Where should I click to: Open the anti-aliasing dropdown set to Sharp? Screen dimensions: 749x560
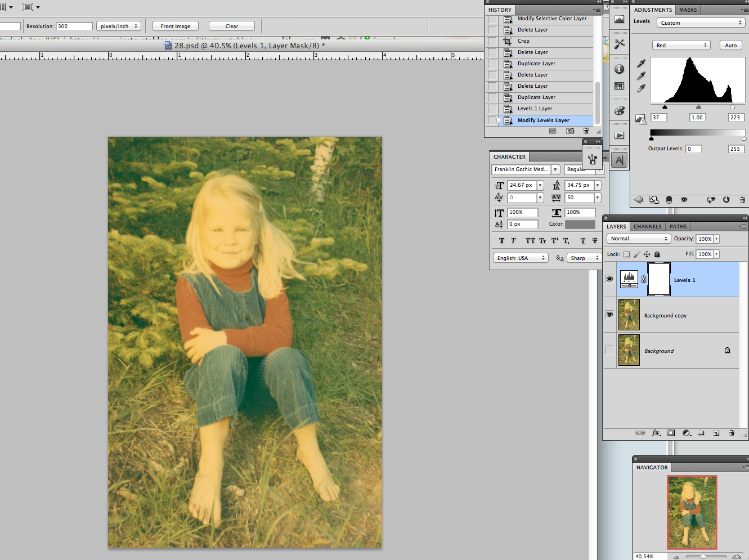pyautogui.click(x=584, y=258)
